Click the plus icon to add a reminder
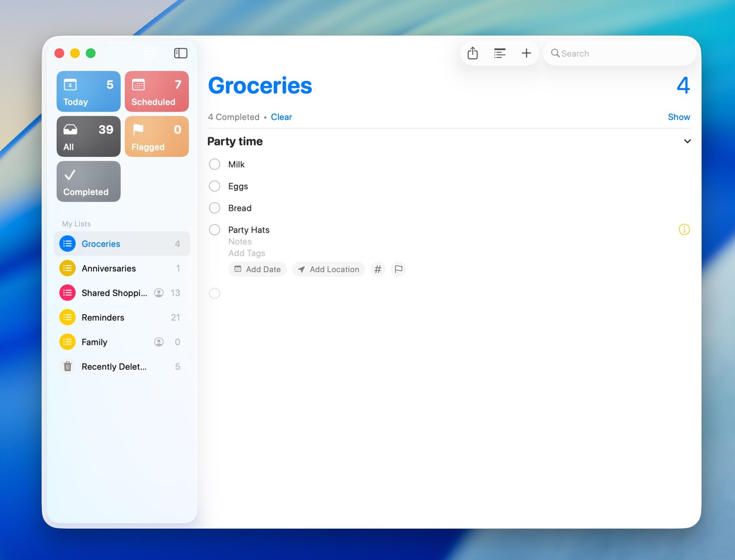The width and height of the screenshot is (735, 560). point(526,53)
